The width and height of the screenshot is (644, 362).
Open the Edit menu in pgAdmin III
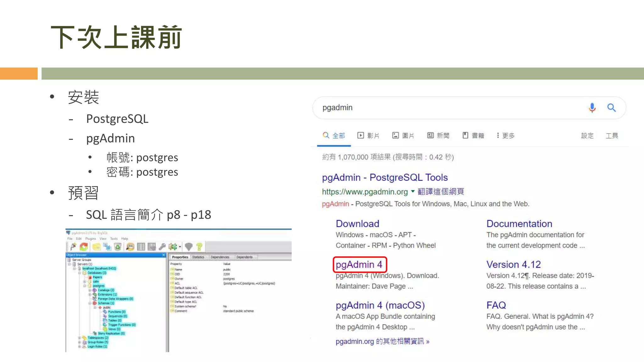[79, 239]
